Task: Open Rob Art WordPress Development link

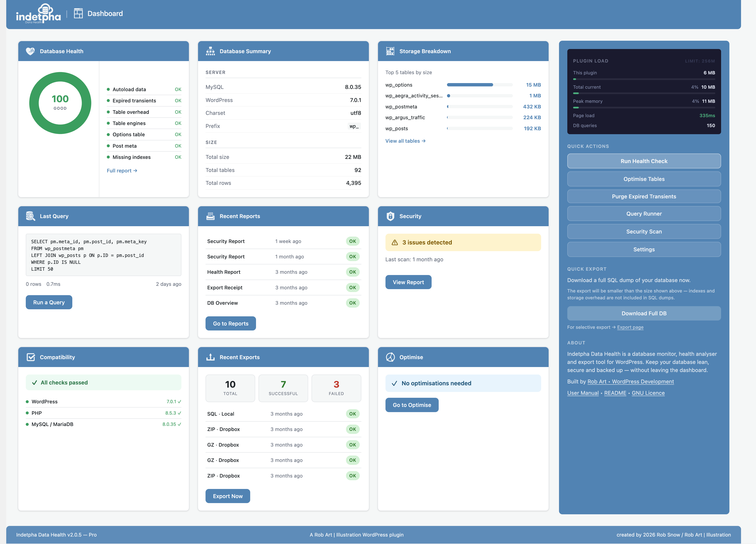Action: point(630,382)
